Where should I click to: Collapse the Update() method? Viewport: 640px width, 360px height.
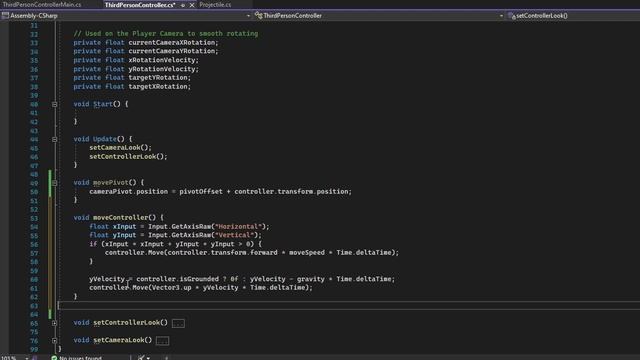coord(54,139)
